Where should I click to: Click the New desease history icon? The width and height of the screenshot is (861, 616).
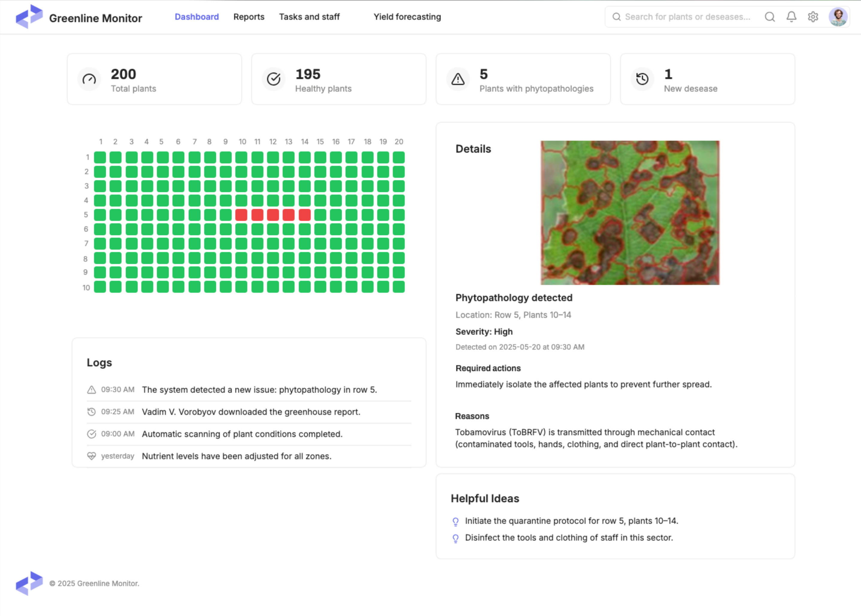pos(642,79)
